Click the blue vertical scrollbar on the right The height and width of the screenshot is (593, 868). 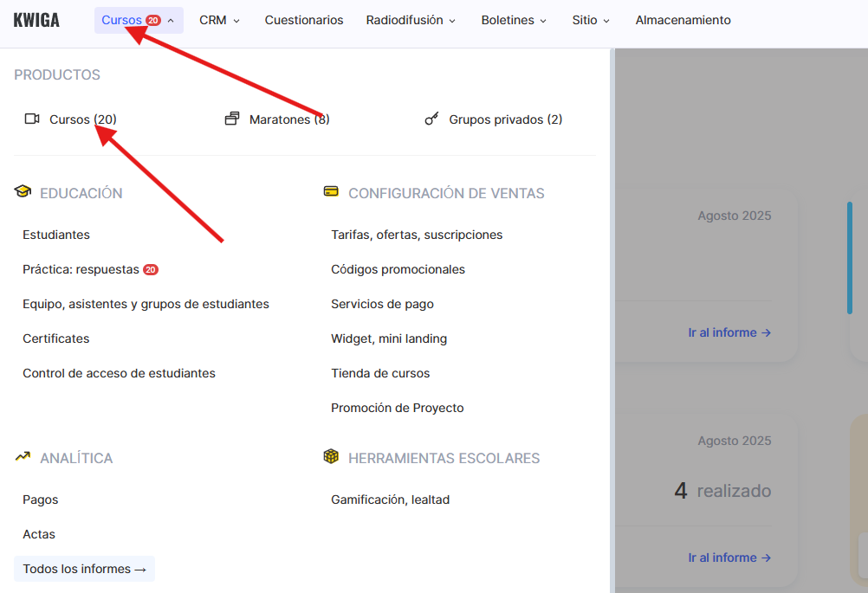coord(850,257)
